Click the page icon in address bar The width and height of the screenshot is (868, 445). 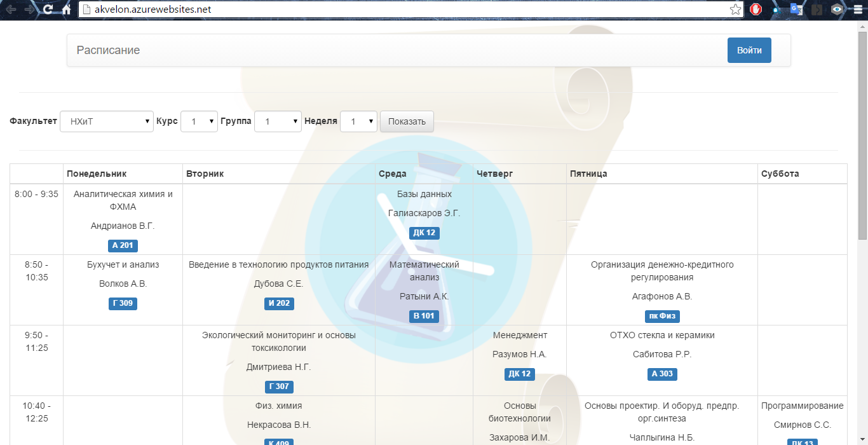click(86, 10)
